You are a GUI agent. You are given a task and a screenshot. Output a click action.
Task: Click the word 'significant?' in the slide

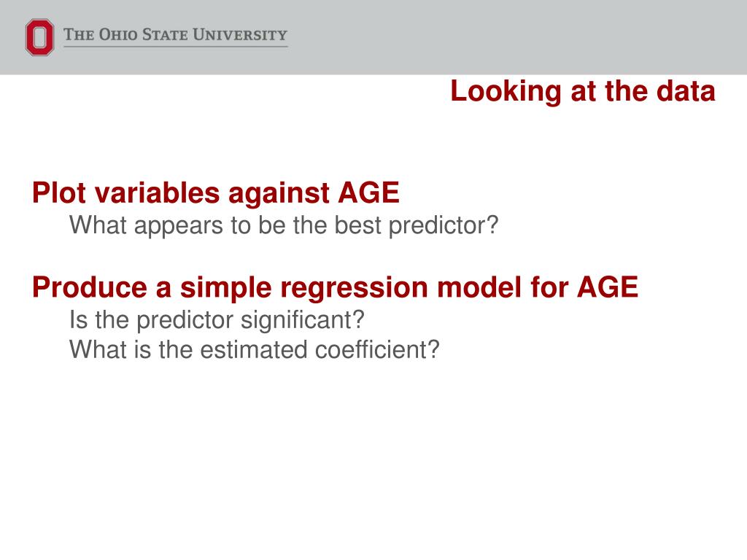click(302, 321)
